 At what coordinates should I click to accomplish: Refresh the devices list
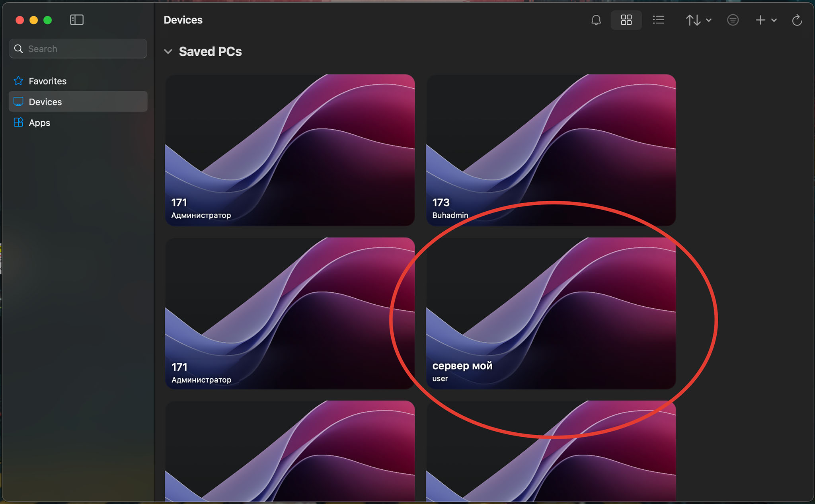797,20
